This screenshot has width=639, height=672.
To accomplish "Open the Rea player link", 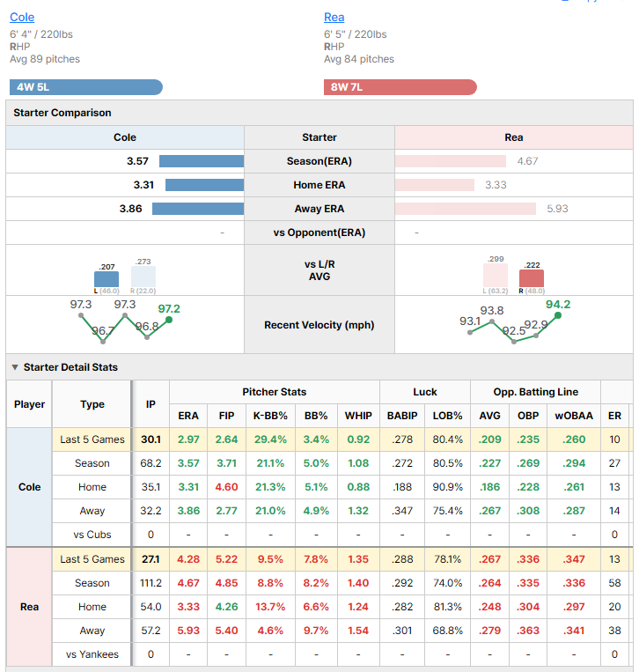I will pyautogui.click(x=334, y=17).
